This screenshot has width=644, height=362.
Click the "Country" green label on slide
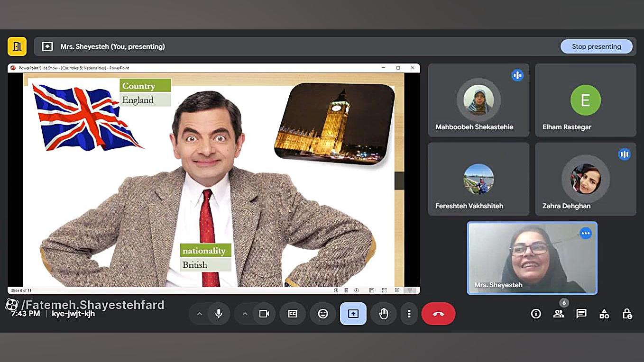(145, 85)
